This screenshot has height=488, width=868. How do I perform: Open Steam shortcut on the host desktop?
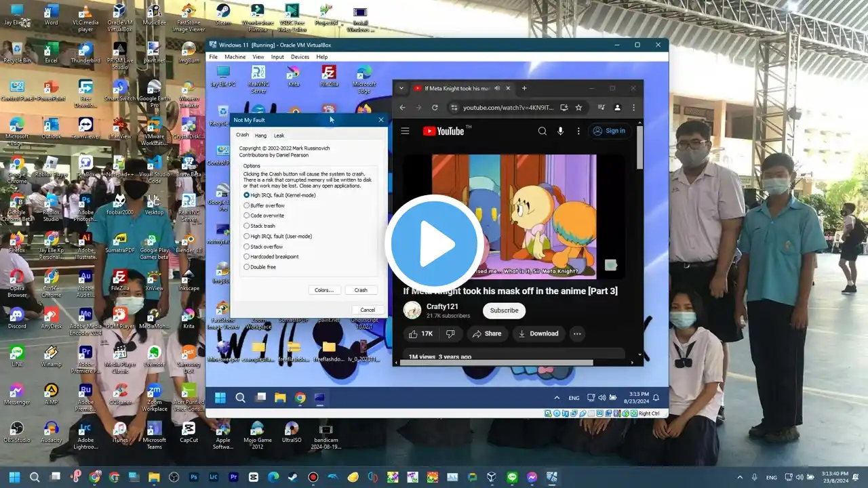point(223,14)
